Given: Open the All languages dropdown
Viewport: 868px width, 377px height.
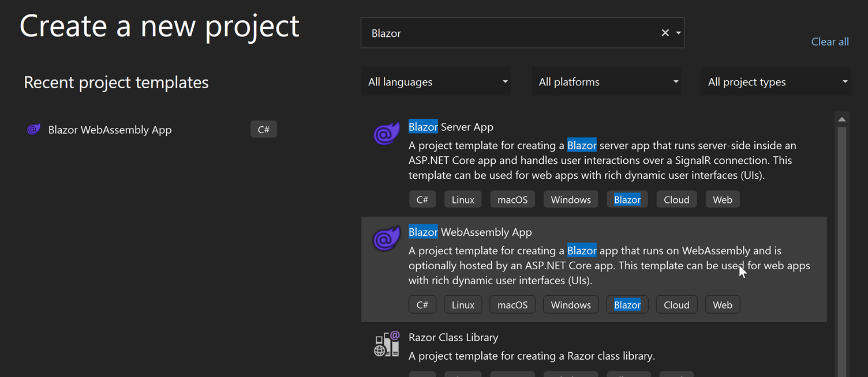Looking at the screenshot, I should [x=436, y=81].
